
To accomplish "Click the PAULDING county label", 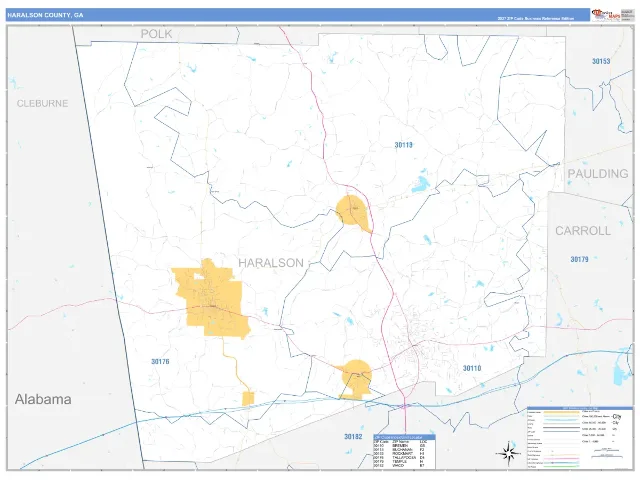I will [598, 173].
